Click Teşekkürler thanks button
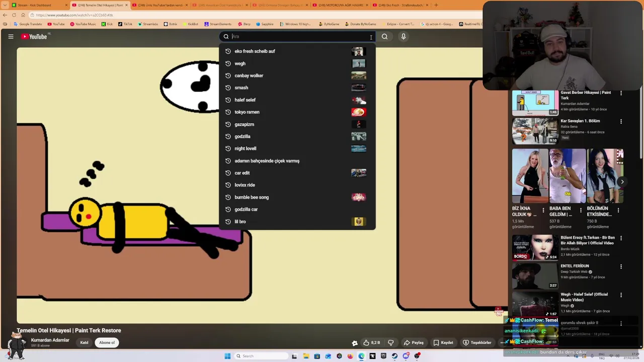The image size is (644, 362). tap(476, 342)
